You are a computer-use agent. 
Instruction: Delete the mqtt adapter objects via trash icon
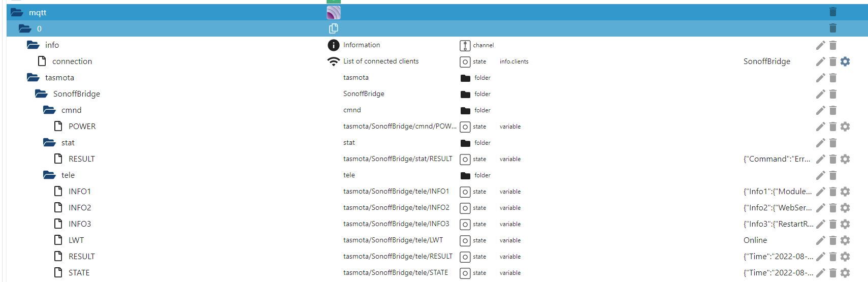point(832,12)
